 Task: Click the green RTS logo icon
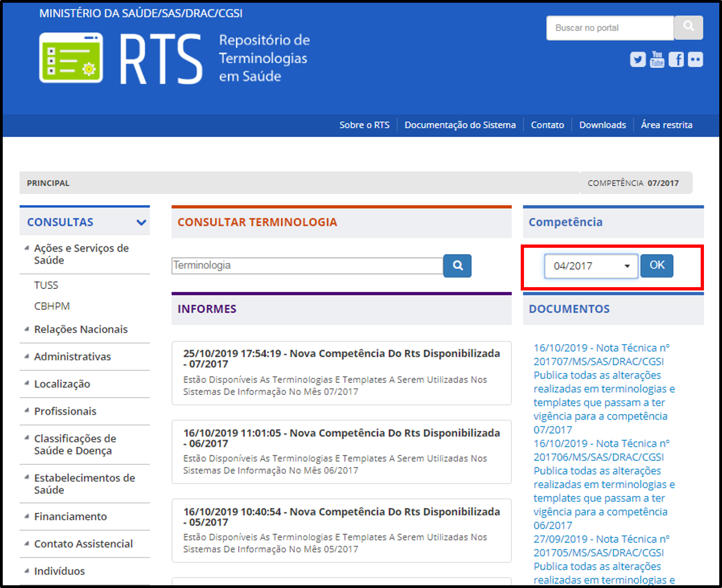click(71, 58)
